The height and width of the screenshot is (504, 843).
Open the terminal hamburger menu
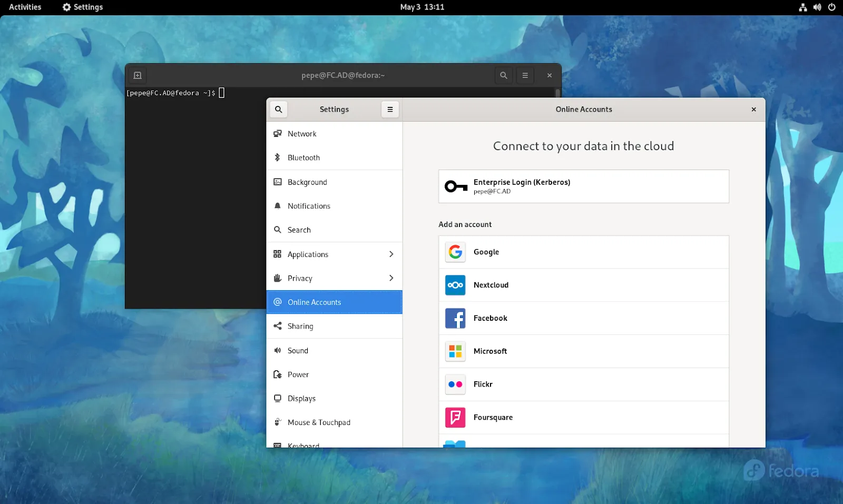pos(525,75)
